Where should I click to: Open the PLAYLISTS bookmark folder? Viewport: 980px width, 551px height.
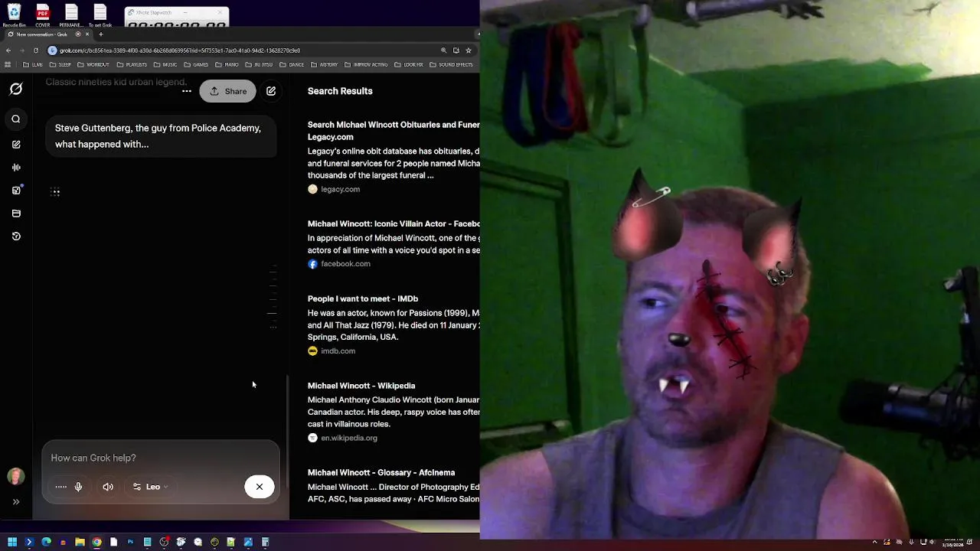coord(132,65)
